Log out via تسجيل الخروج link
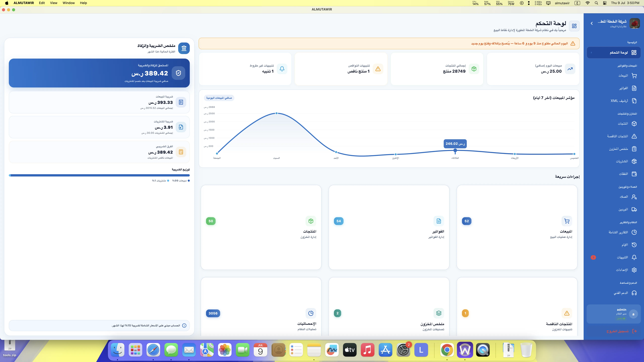The width and height of the screenshot is (644, 362). pyautogui.click(x=617, y=331)
